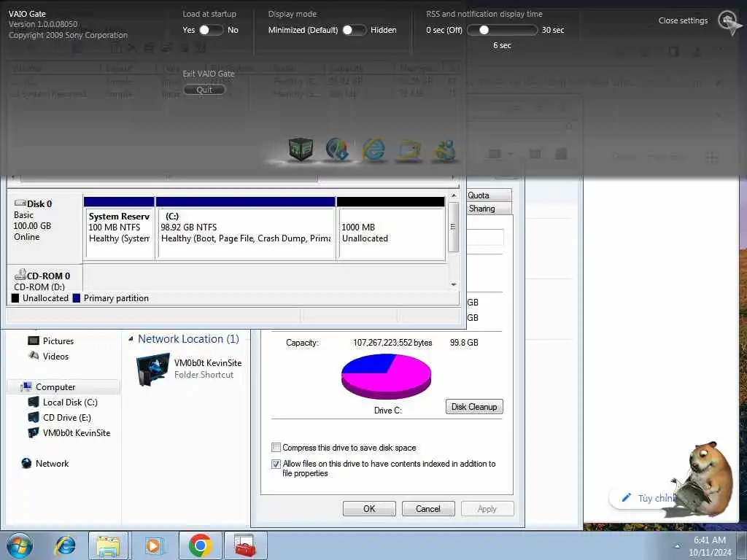Click the Disk Cleanup button
This screenshot has height=560, width=747.
point(474,407)
